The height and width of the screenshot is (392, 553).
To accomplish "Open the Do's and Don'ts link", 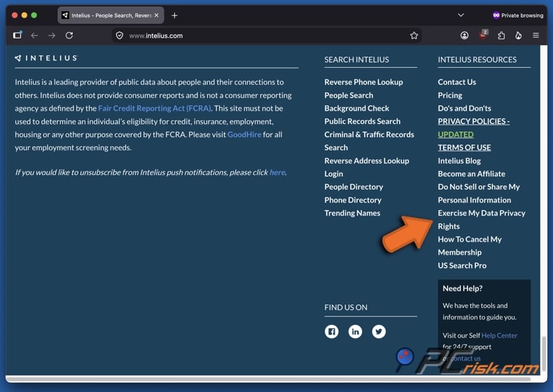I will (x=464, y=108).
